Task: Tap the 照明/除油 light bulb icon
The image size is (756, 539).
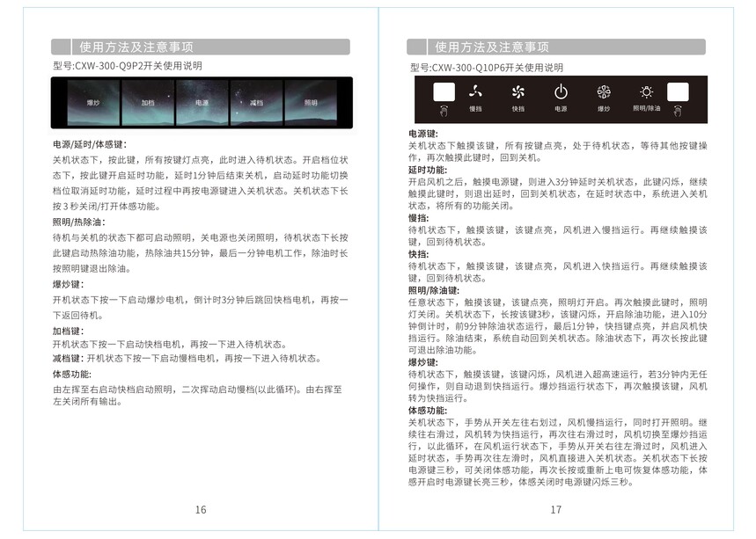Action: (x=646, y=91)
